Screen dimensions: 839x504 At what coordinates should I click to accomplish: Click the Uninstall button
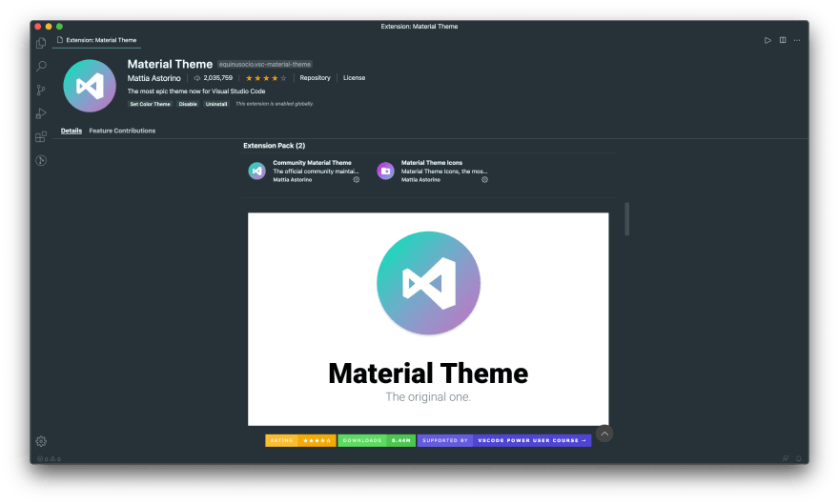[x=216, y=104]
